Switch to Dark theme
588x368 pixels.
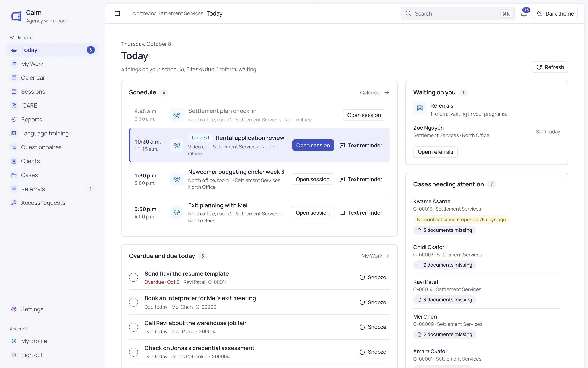click(555, 14)
